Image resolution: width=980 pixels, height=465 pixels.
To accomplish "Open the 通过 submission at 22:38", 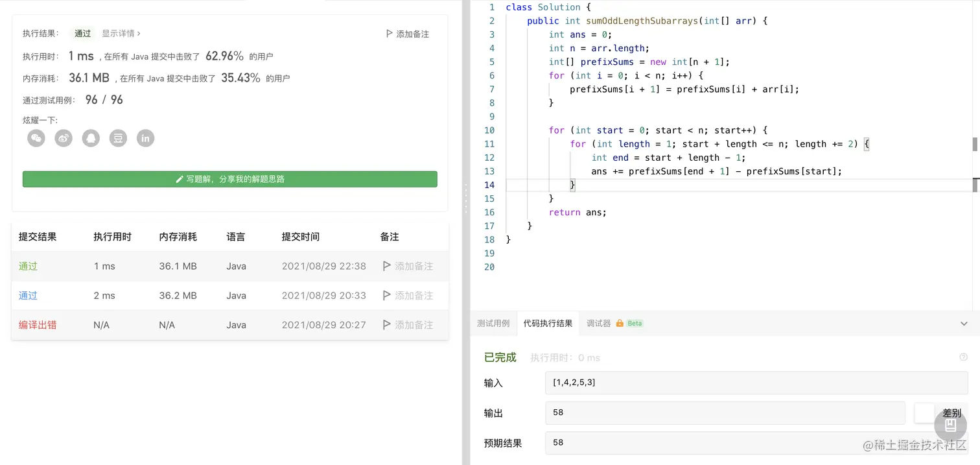I will [x=28, y=266].
